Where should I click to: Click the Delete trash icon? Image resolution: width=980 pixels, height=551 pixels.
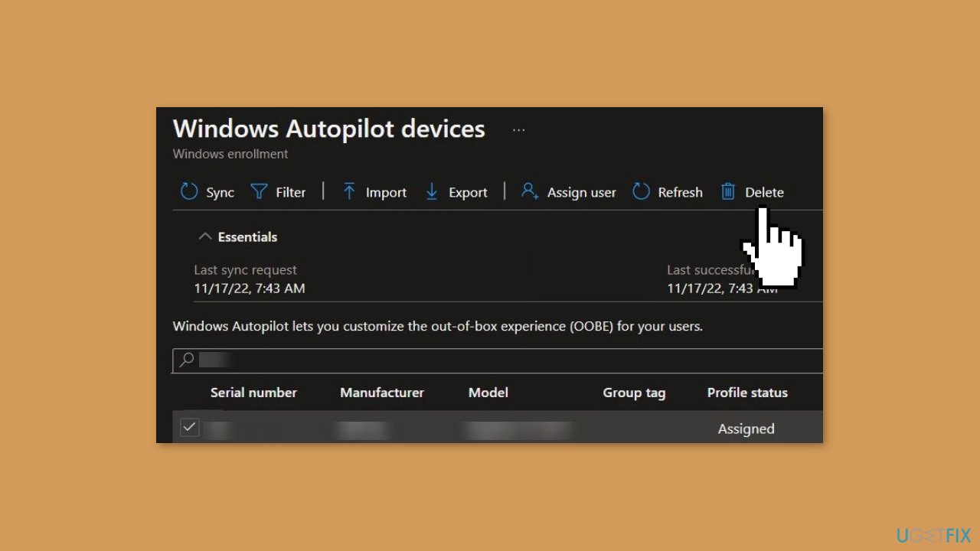coord(728,191)
